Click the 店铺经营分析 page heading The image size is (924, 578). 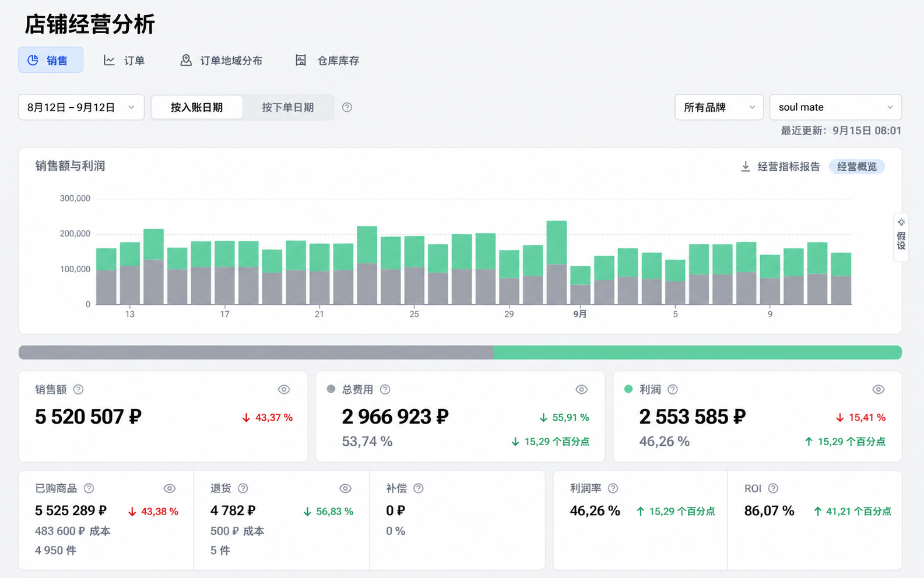point(90,24)
